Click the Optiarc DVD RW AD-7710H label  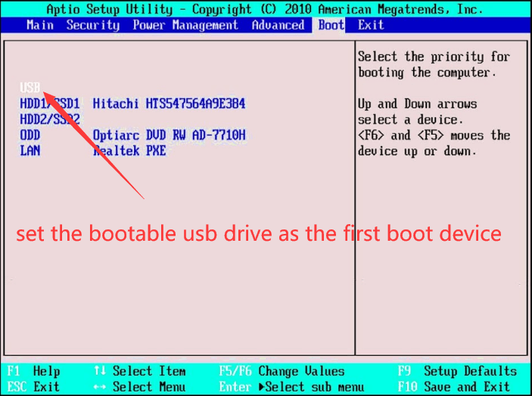tap(169, 136)
